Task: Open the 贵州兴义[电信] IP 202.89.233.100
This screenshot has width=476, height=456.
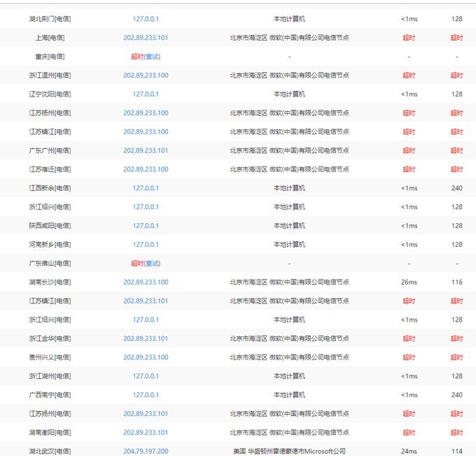Action: tap(146, 357)
